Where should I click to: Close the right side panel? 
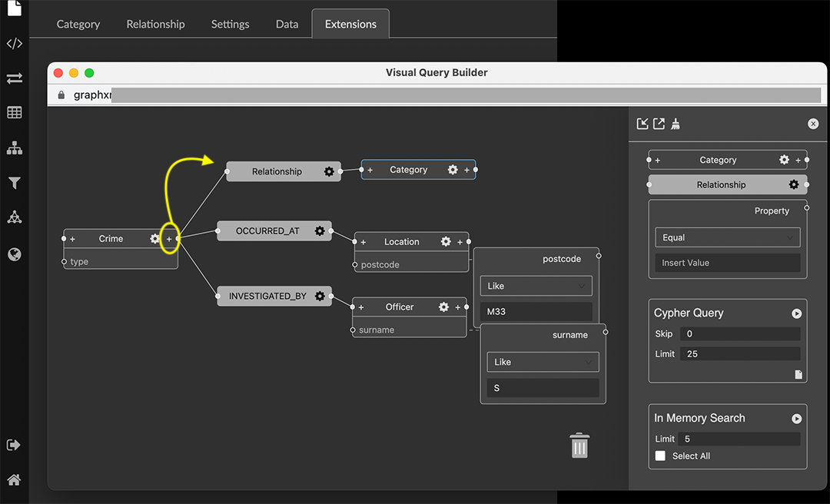pos(813,124)
